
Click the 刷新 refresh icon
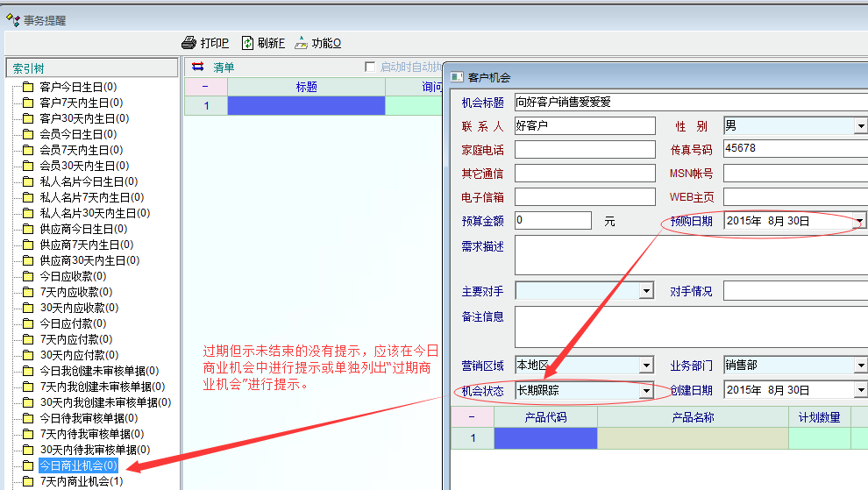coord(247,43)
